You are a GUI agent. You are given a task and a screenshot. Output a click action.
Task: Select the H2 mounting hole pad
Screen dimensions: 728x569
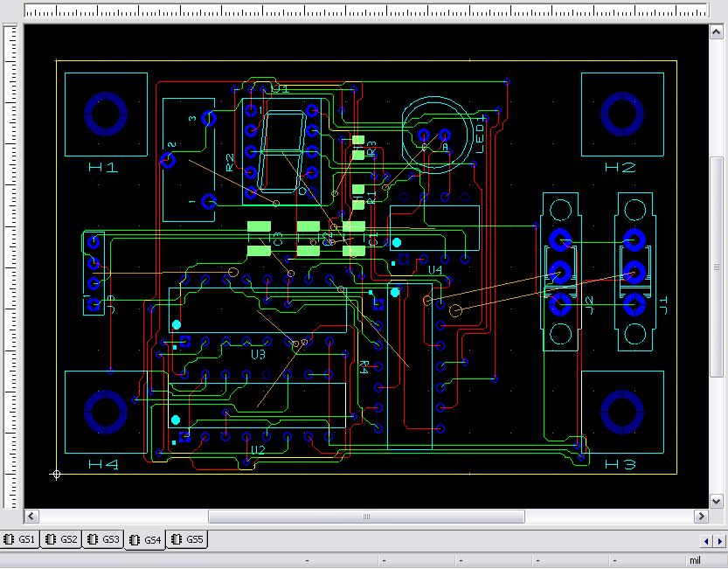[621, 114]
